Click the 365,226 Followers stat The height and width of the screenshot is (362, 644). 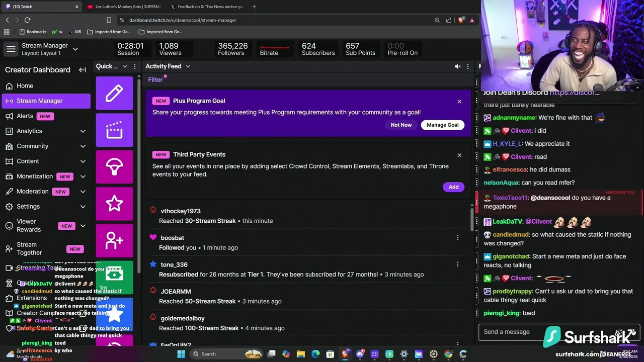point(232,49)
